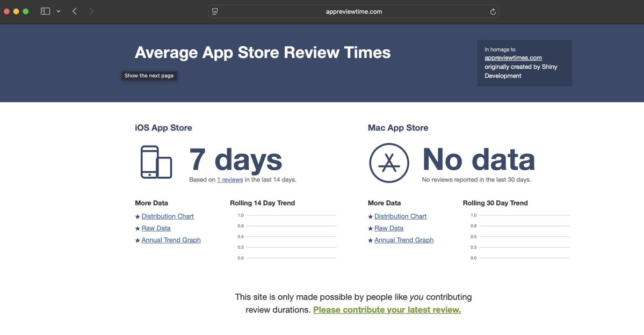This screenshot has height=335, width=644.
Task: Minimize the Safari window with yellow button
Action: (16, 11)
